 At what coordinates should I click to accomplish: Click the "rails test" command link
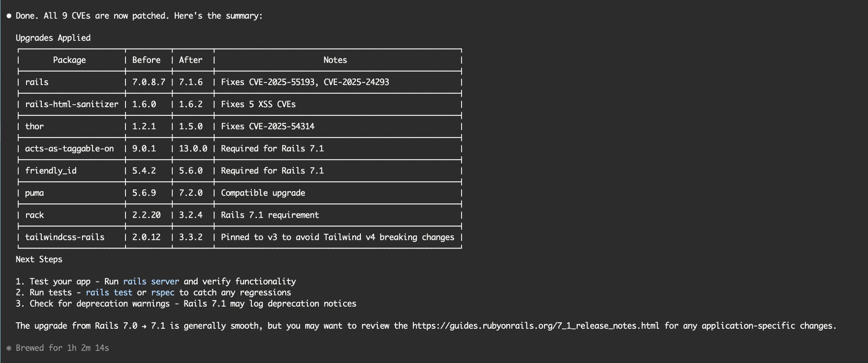pos(109,293)
